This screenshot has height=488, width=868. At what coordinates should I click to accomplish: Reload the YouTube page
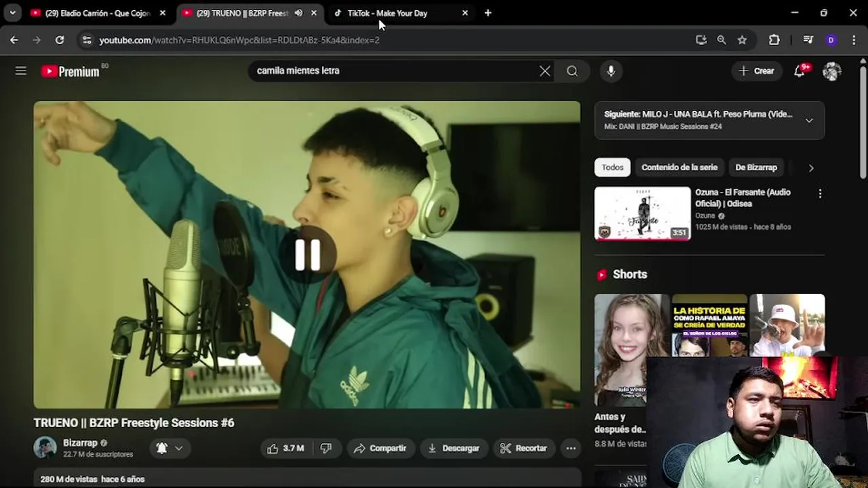pos(60,40)
